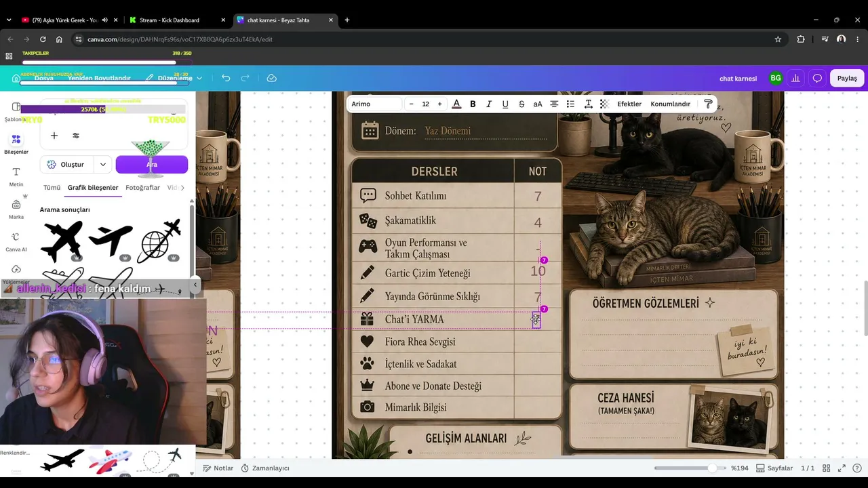
Task: Open the Efektler options
Action: click(x=629, y=104)
